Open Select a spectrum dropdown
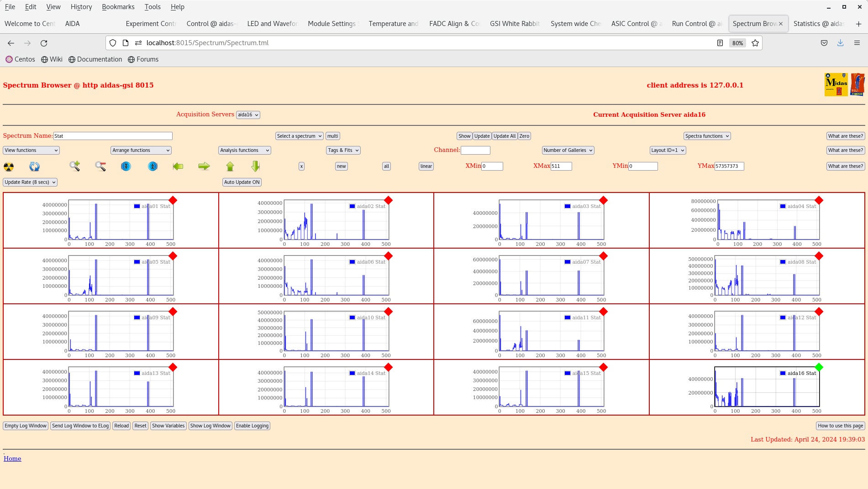 [300, 136]
